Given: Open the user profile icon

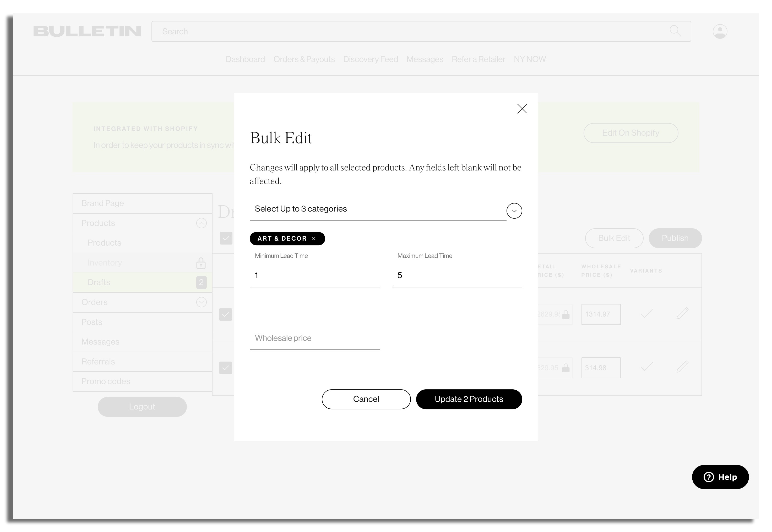Looking at the screenshot, I should (720, 31).
